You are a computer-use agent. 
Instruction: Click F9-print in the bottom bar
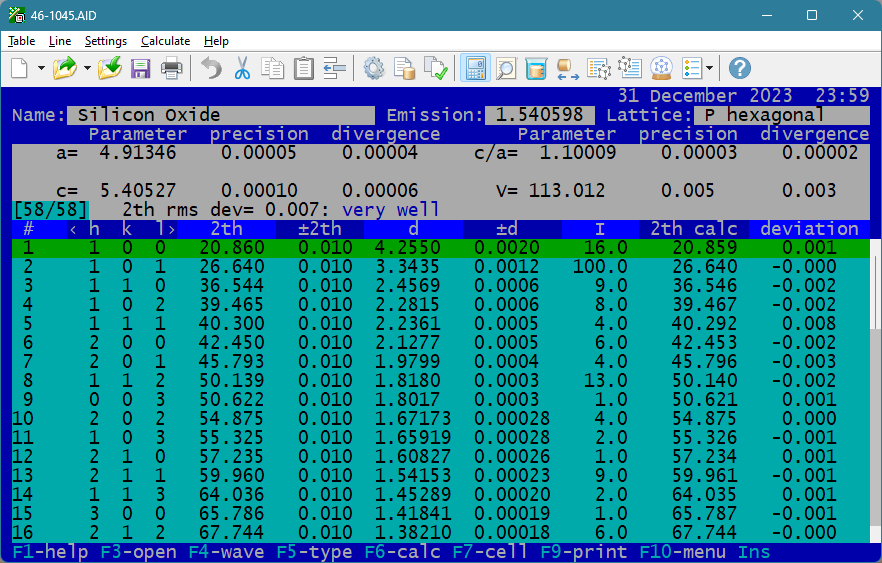(584, 552)
